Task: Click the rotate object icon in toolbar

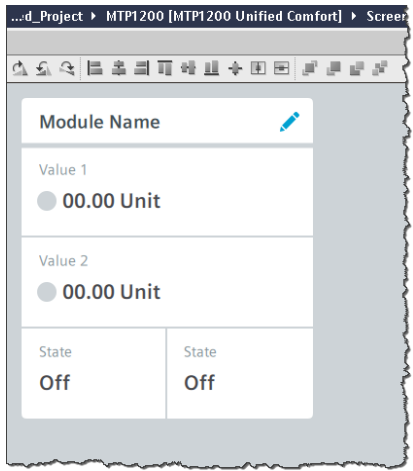Action: (20, 68)
